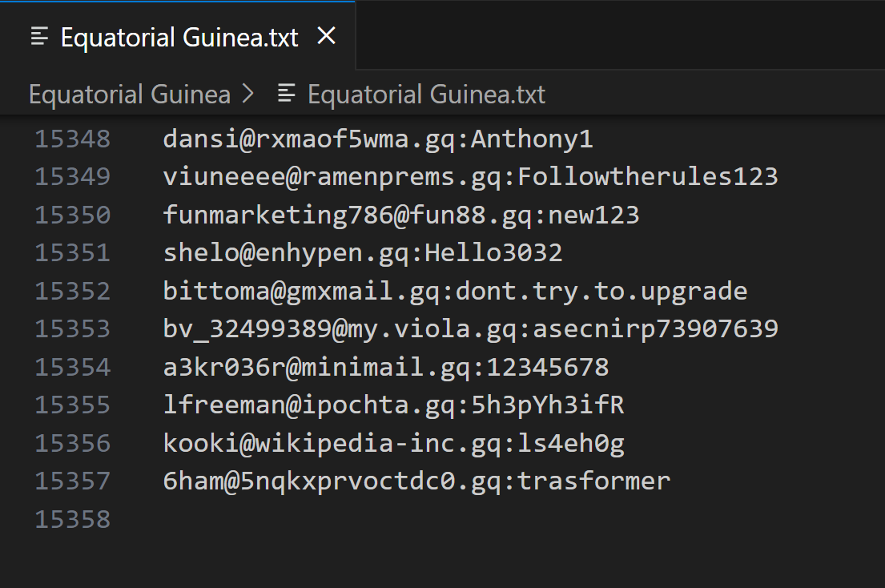885x588 pixels.
Task: Select line number 15357 in the gutter
Action: 73,481
